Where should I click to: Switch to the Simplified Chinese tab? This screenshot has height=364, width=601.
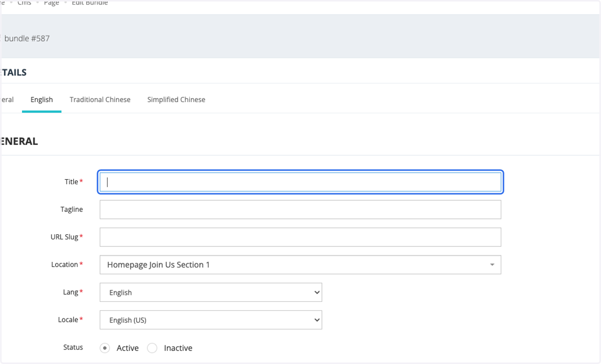coord(176,100)
